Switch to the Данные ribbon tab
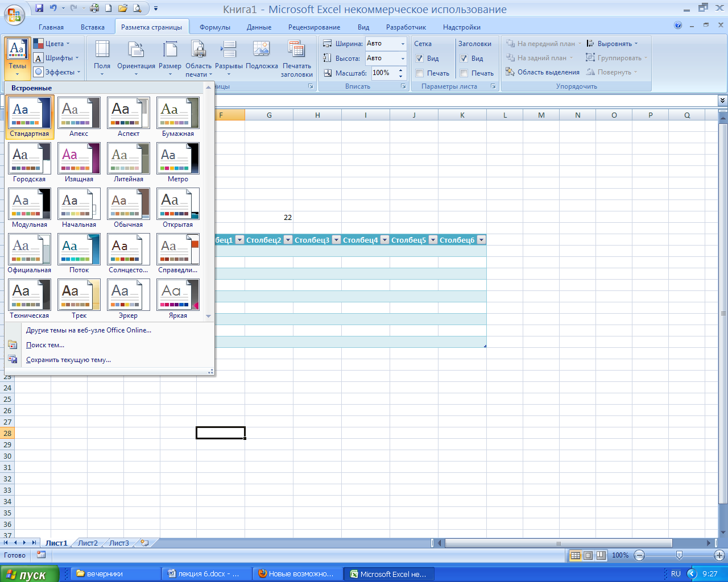 point(259,27)
